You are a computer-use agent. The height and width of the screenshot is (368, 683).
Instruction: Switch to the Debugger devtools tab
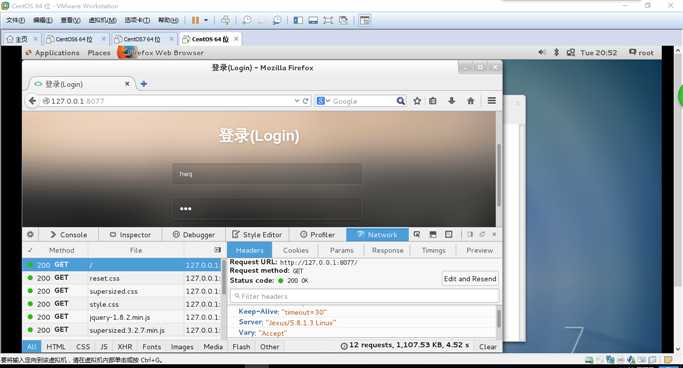point(193,235)
